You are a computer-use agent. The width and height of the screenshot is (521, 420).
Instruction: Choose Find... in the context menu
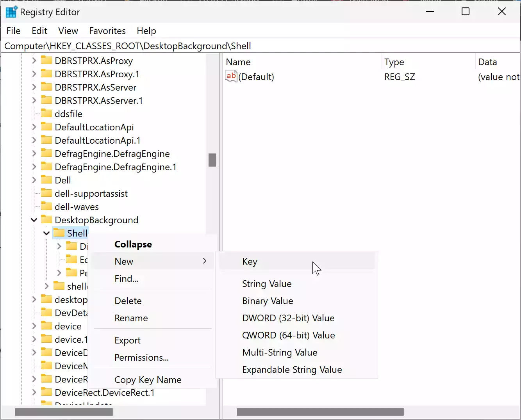tap(153, 279)
